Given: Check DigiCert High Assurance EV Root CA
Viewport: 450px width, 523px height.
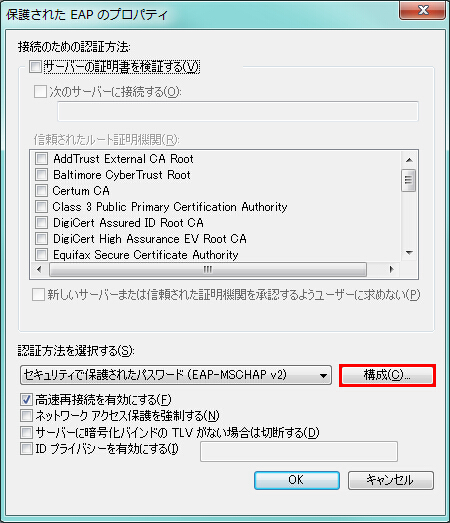Looking at the screenshot, I should click(41, 238).
